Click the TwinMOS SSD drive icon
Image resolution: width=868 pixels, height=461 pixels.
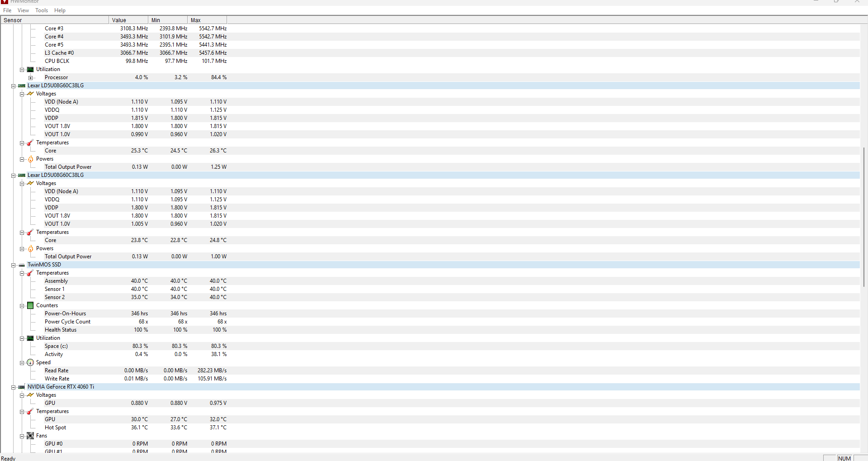click(22, 265)
